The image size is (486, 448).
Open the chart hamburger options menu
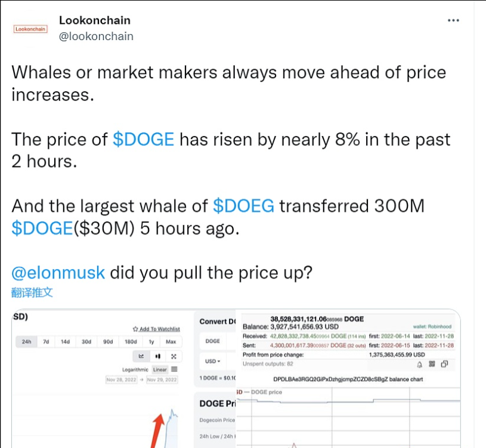174,369
